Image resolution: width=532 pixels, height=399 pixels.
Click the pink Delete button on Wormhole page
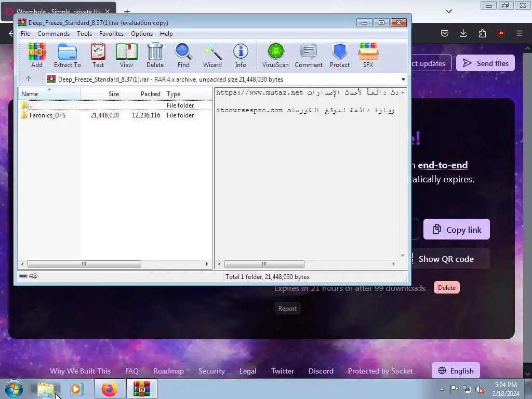click(446, 287)
